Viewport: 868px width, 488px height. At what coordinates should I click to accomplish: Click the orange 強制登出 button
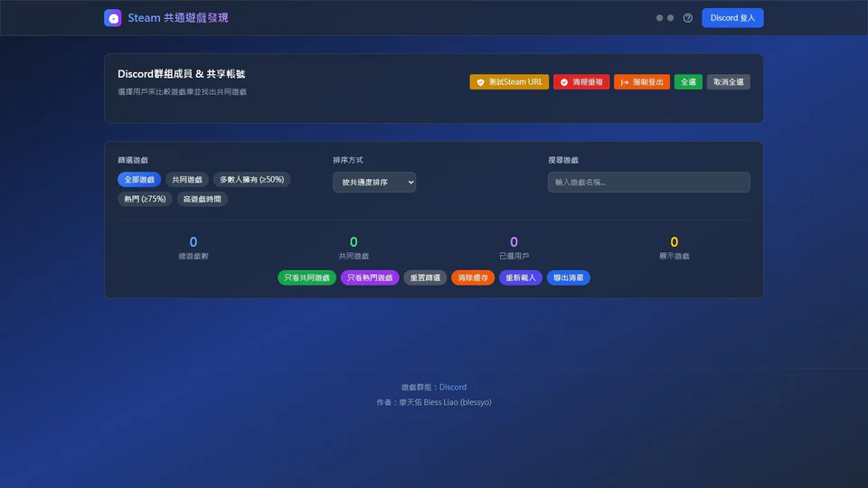[x=642, y=82]
